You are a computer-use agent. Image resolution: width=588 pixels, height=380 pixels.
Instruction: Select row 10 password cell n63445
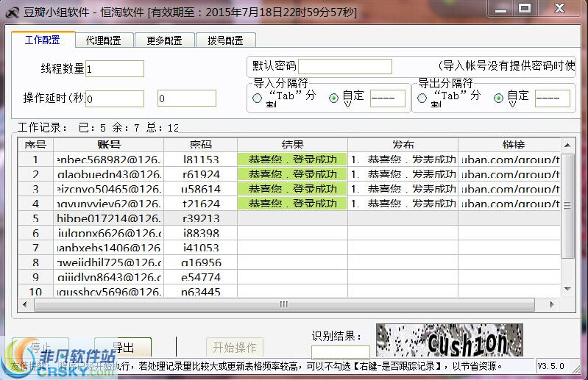(x=201, y=292)
